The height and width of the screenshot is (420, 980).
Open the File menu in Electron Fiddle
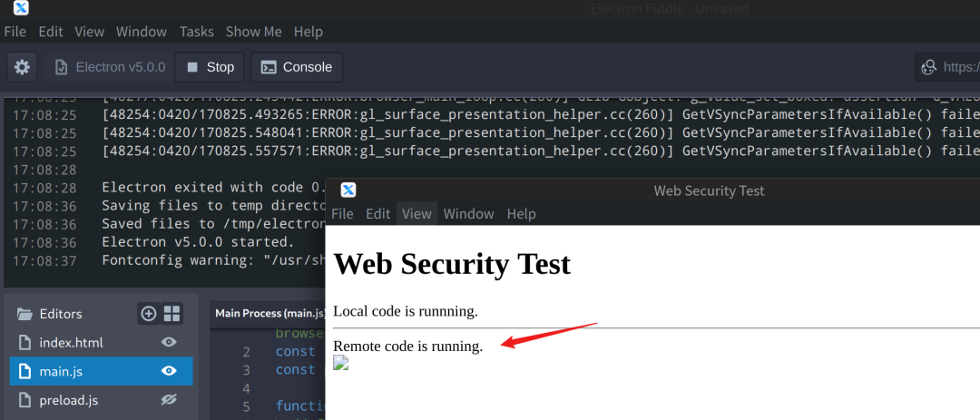15,31
